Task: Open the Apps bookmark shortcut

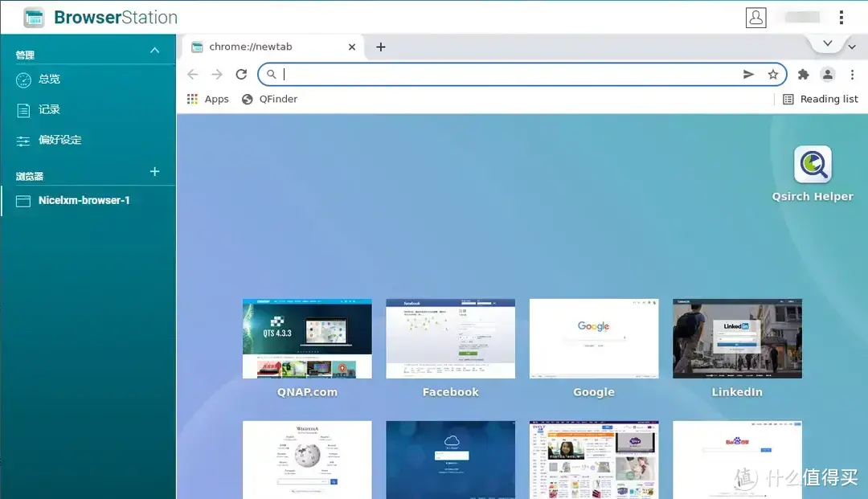Action: (x=207, y=99)
